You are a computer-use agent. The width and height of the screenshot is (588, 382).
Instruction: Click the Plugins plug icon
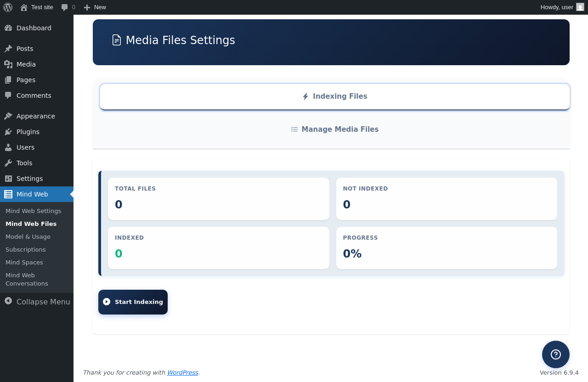pyautogui.click(x=8, y=132)
